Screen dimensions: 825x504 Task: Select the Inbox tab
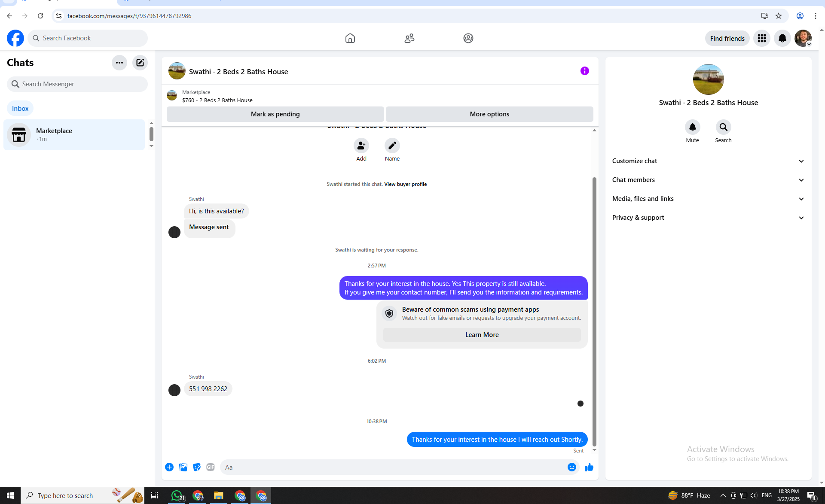pos(20,109)
